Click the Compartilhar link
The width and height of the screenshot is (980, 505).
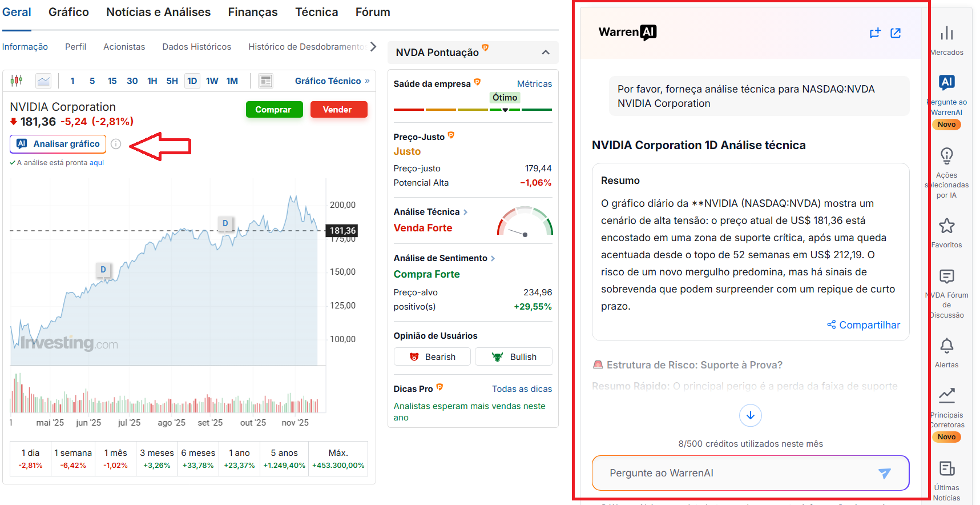coord(864,325)
